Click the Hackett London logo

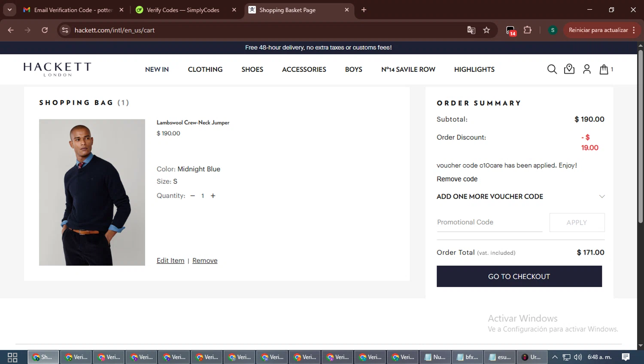pyautogui.click(x=57, y=69)
